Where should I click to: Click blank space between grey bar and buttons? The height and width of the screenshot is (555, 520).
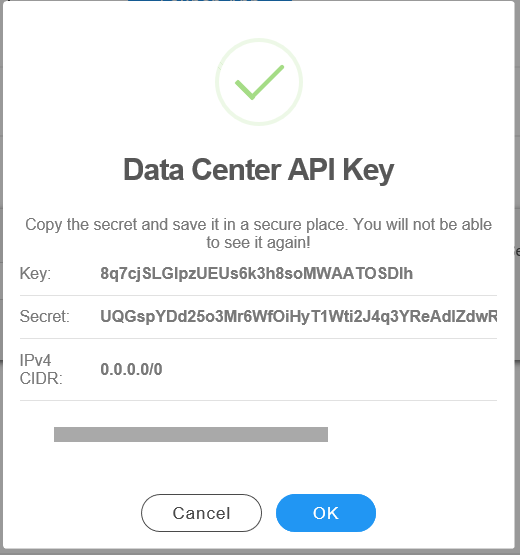pos(258,468)
